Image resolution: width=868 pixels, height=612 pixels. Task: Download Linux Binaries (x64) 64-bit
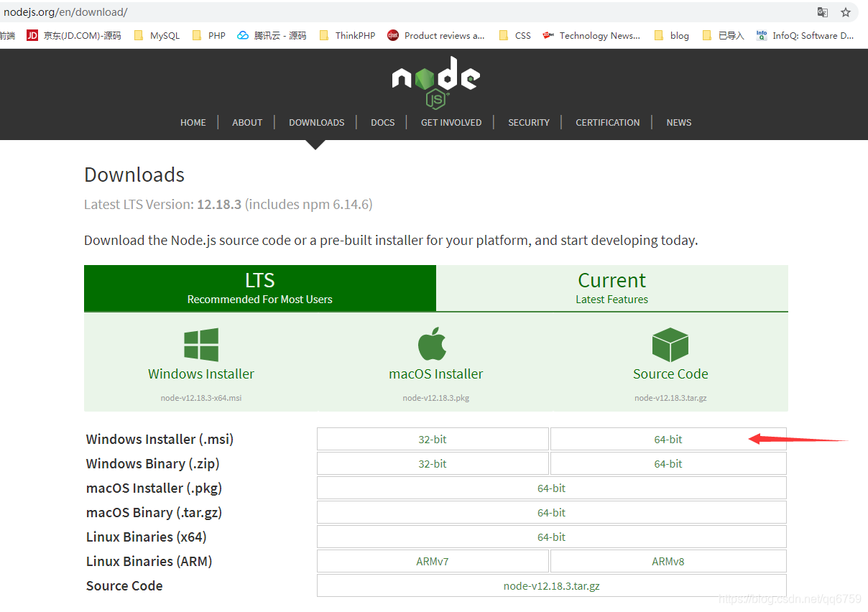coord(552,537)
